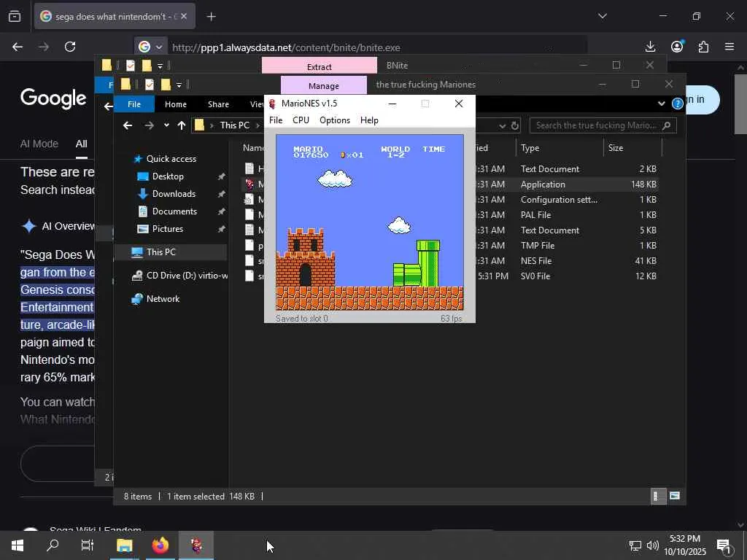Select CD Drive (D:) in navigation pane
This screenshot has width=747, height=560.
187,275
